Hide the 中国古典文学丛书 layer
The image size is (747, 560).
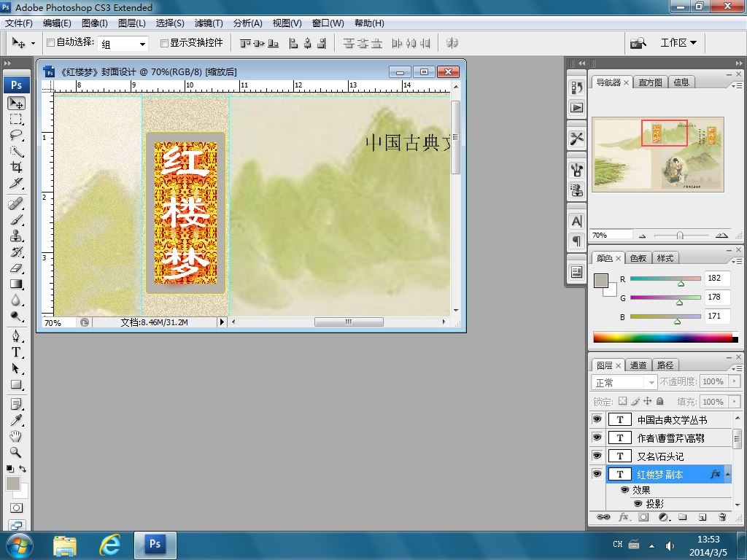click(597, 419)
